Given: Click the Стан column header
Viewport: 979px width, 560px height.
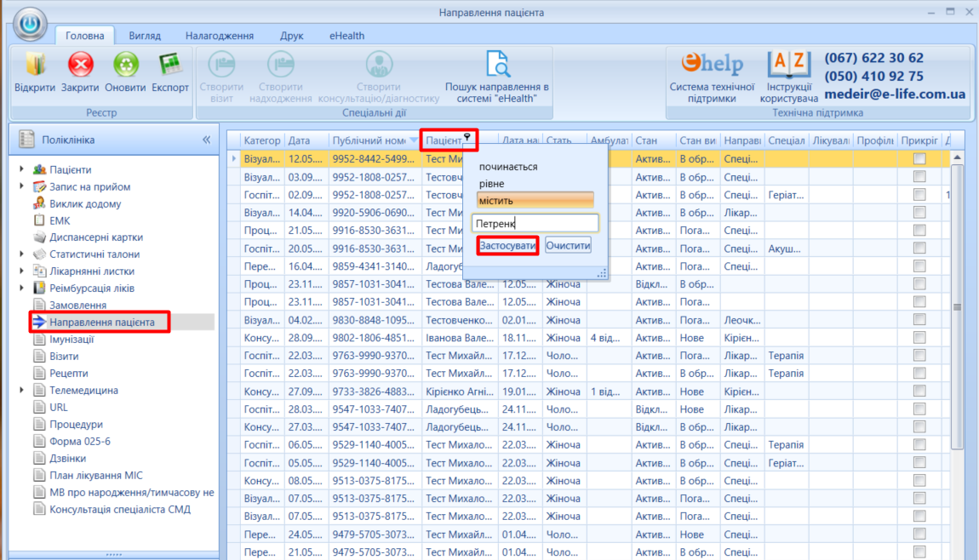Looking at the screenshot, I should [654, 140].
